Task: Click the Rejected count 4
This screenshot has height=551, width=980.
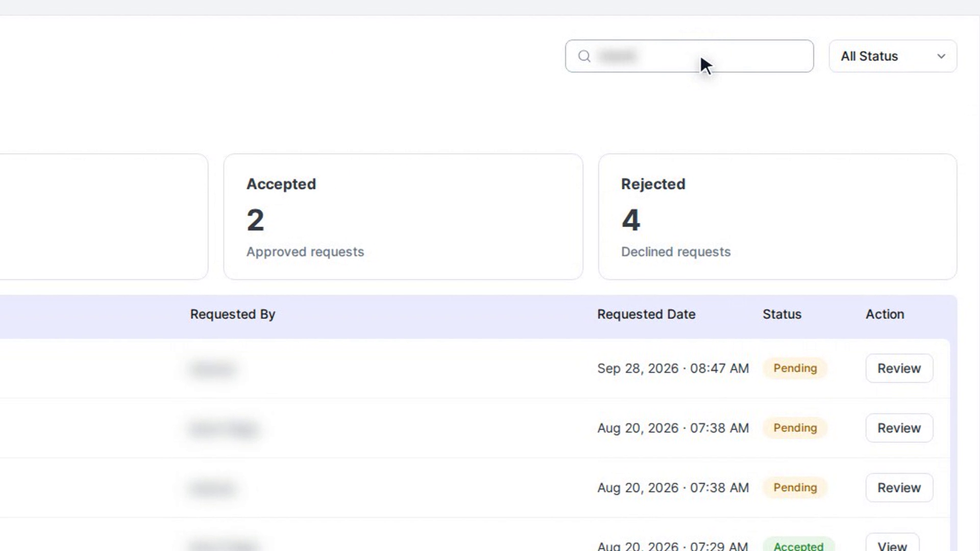Action: 631,220
